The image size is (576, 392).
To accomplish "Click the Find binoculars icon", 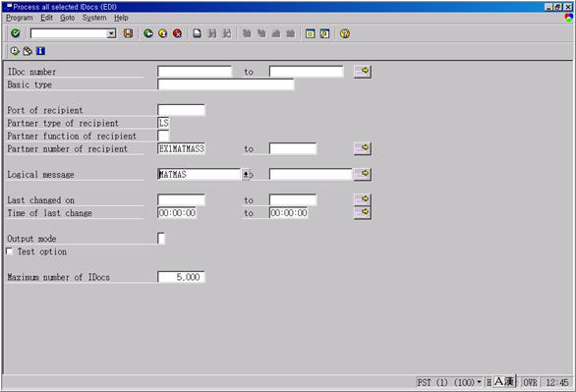I will (x=212, y=33).
